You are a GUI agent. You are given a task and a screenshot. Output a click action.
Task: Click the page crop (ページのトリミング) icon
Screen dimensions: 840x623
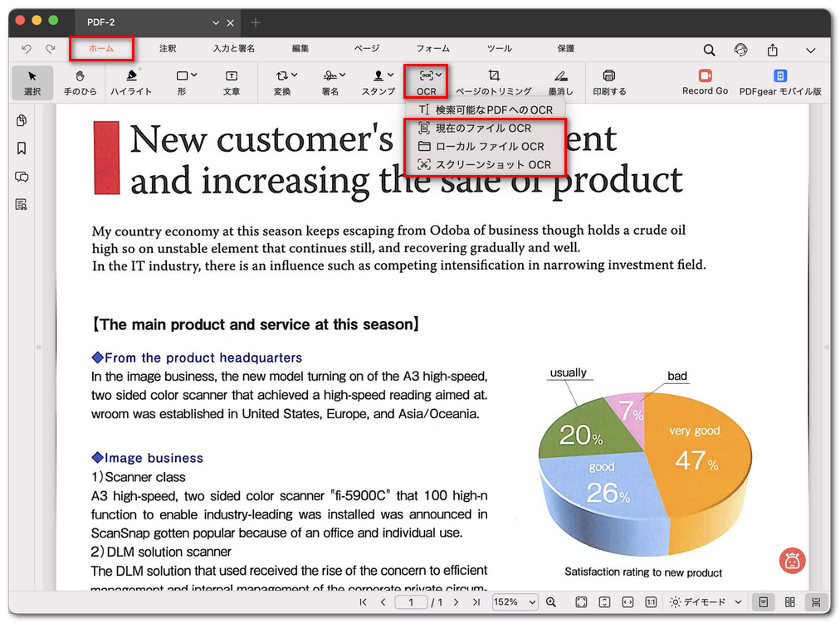pos(493,82)
